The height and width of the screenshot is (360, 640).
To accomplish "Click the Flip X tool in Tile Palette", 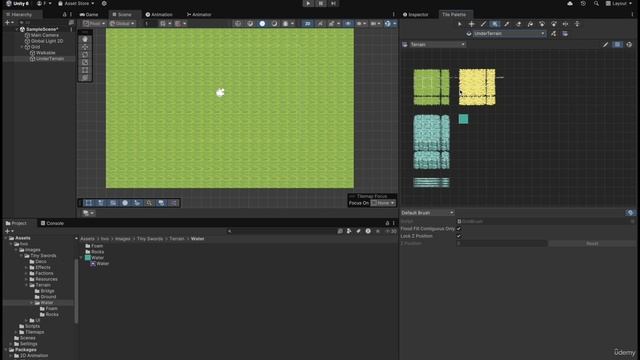I will tap(565, 24).
